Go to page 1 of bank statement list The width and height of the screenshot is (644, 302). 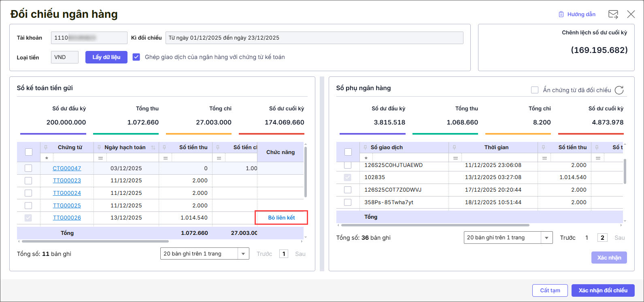(587, 238)
